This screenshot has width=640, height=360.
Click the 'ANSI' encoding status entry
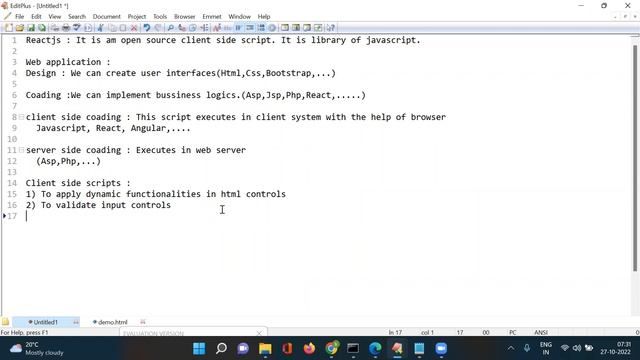(541, 333)
